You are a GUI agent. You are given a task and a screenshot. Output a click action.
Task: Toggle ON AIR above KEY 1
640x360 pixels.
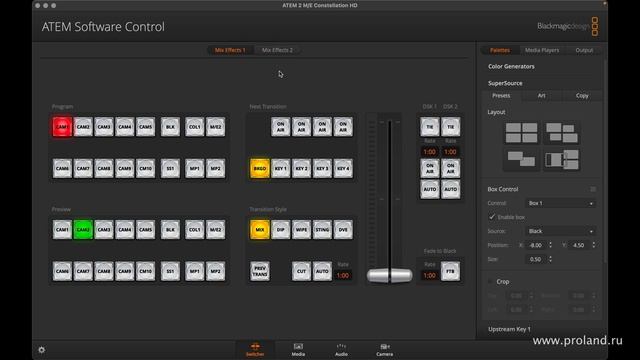[281, 127]
